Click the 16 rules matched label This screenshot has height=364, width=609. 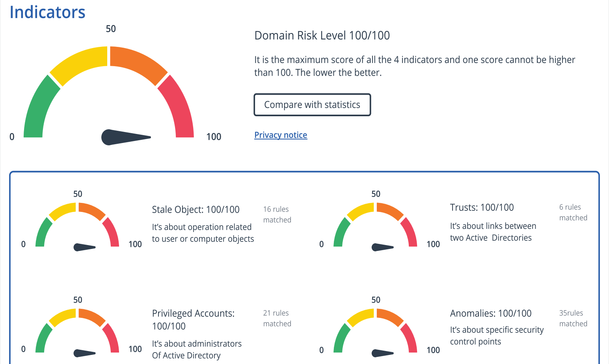pyautogui.click(x=277, y=215)
